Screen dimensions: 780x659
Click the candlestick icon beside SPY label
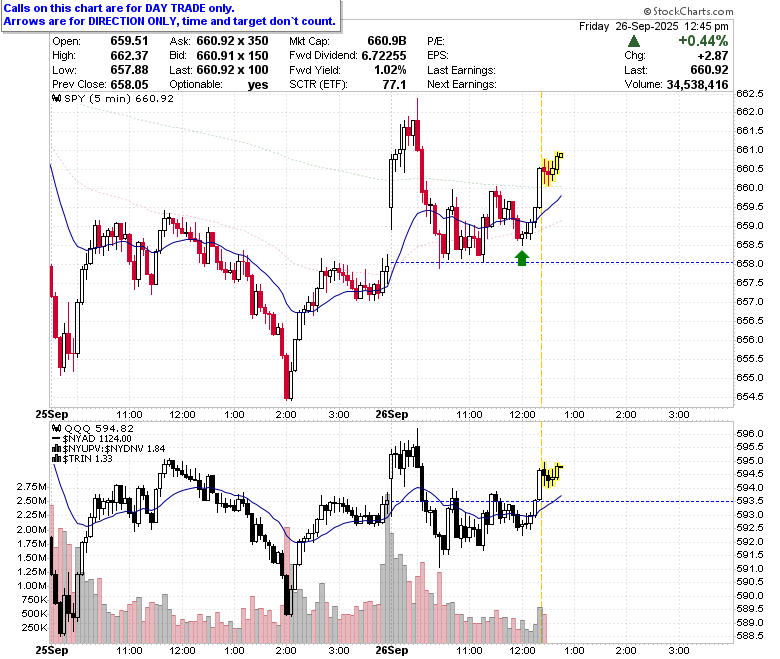pyautogui.click(x=57, y=98)
